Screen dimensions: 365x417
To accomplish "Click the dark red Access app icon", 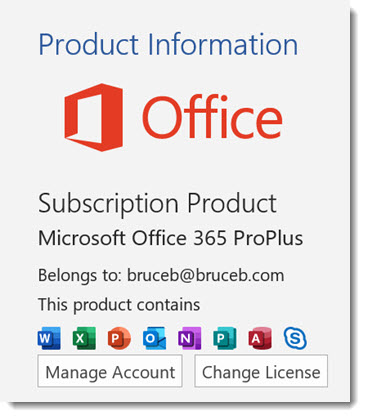I will pyautogui.click(x=260, y=338).
